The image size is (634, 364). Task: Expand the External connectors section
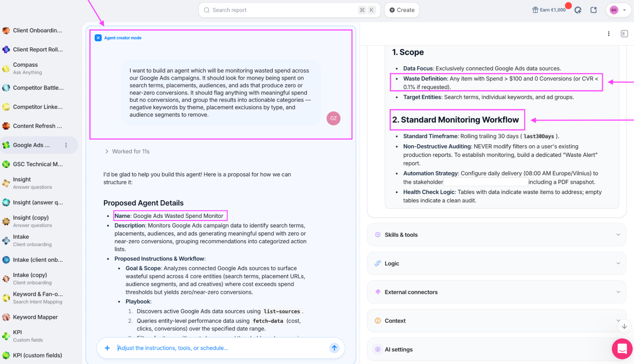coord(496,292)
